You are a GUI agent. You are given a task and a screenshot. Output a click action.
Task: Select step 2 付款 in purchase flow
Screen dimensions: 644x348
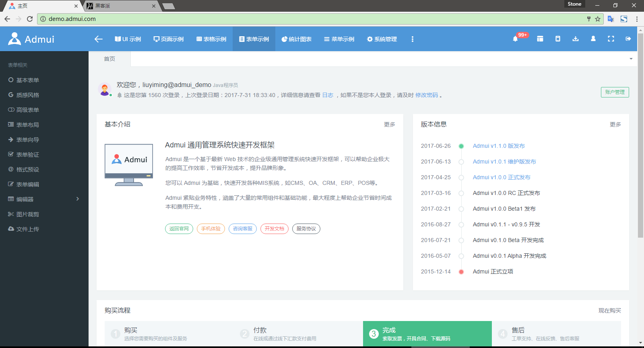click(x=298, y=333)
